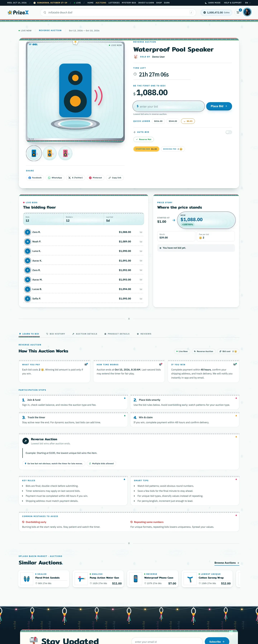Click the Waterproof Phone Case image
Viewport: 258px width, 644px height.
coord(135,579)
